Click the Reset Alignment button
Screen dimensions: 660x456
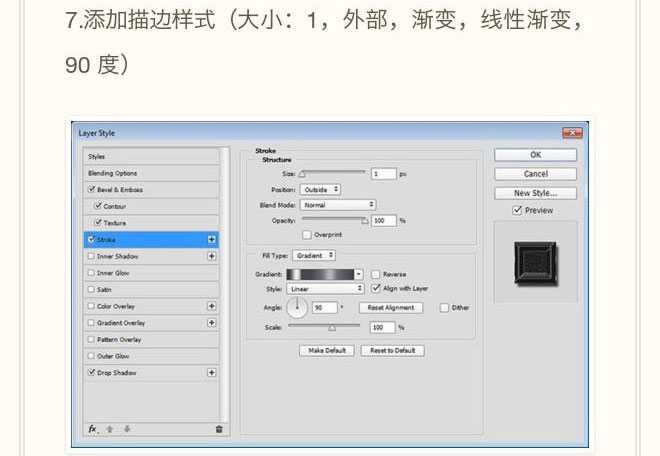(390, 307)
